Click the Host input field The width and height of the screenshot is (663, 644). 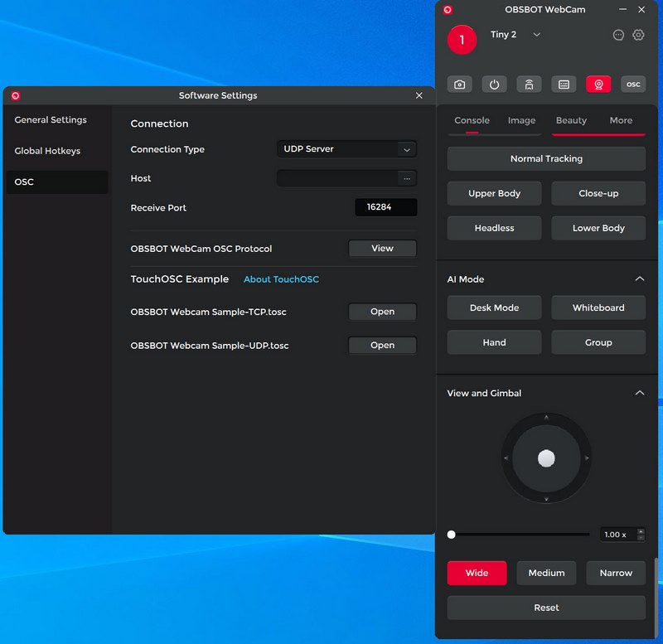[337, 178]
